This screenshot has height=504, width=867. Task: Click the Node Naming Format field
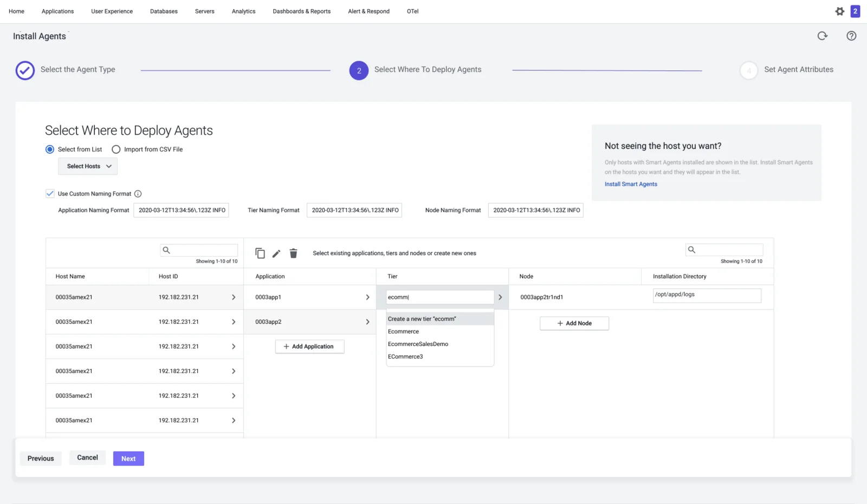point(535,210)
